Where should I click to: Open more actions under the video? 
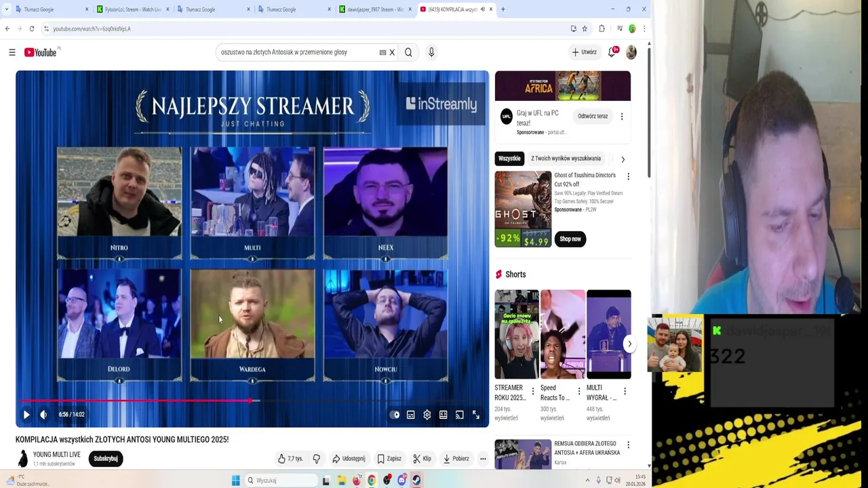click(483, 459)
